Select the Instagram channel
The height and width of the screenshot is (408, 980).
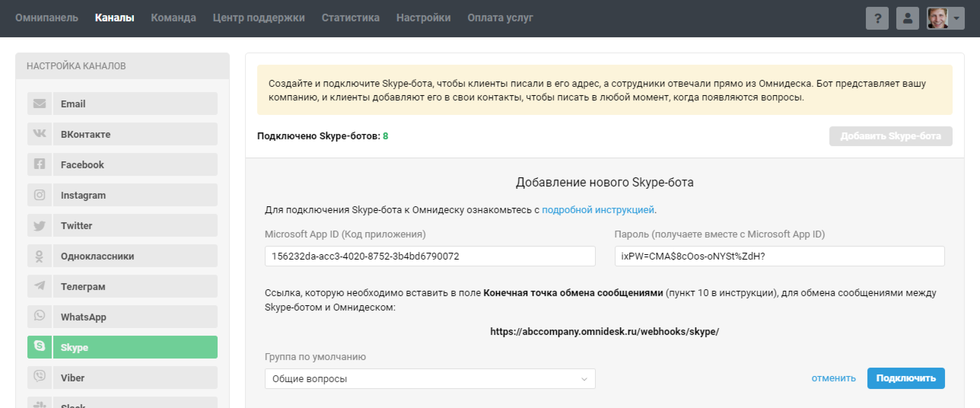[135, 195]
